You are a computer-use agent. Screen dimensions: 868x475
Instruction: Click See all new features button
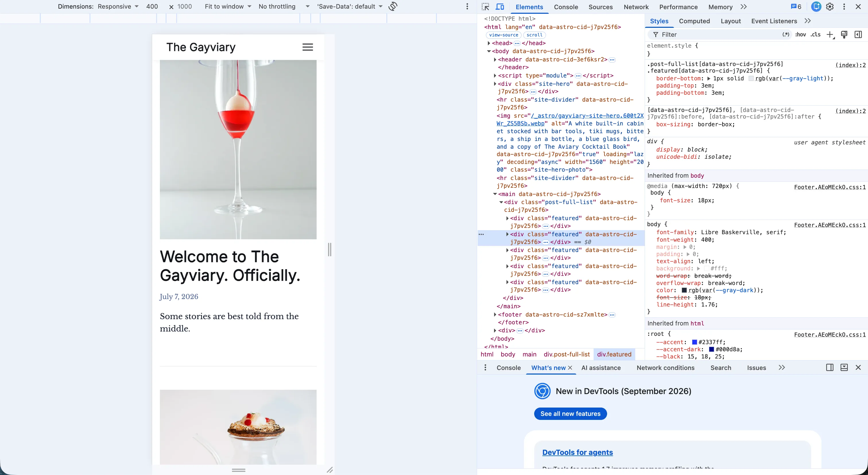pyautogui.click(x=570, y=414)
